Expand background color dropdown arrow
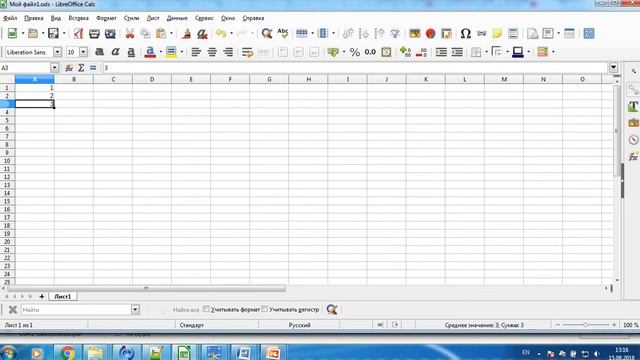 pos(181,52)
